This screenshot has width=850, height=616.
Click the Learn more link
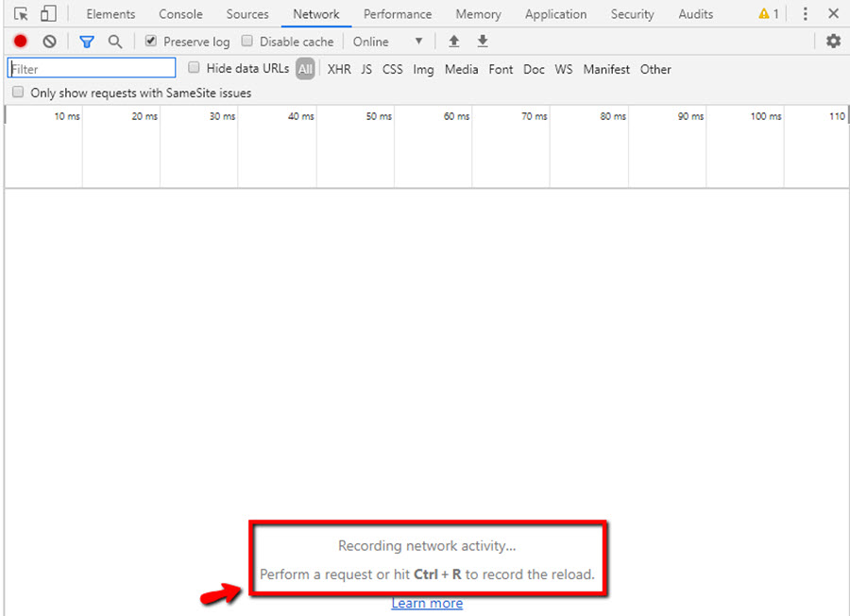click(x=427, y=603)
